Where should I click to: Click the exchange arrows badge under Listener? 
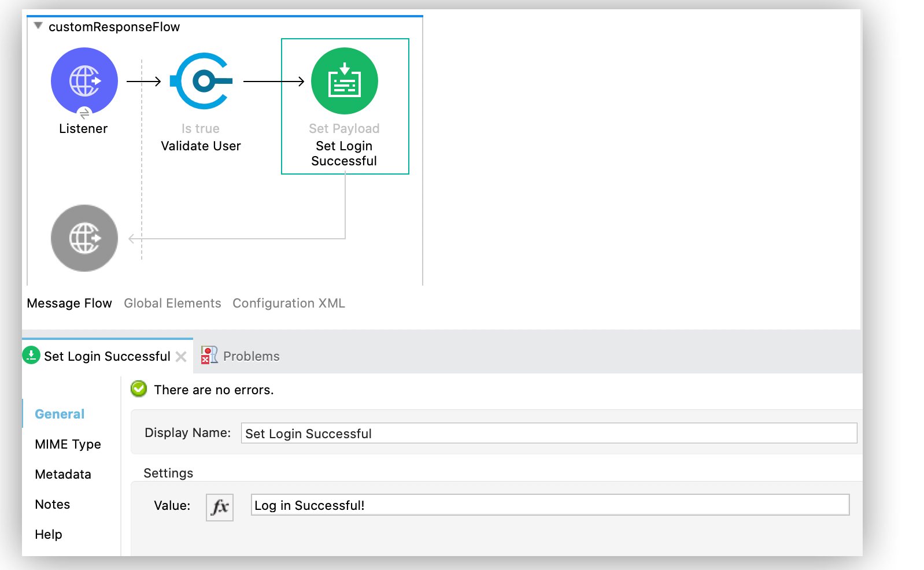(84, 113)
